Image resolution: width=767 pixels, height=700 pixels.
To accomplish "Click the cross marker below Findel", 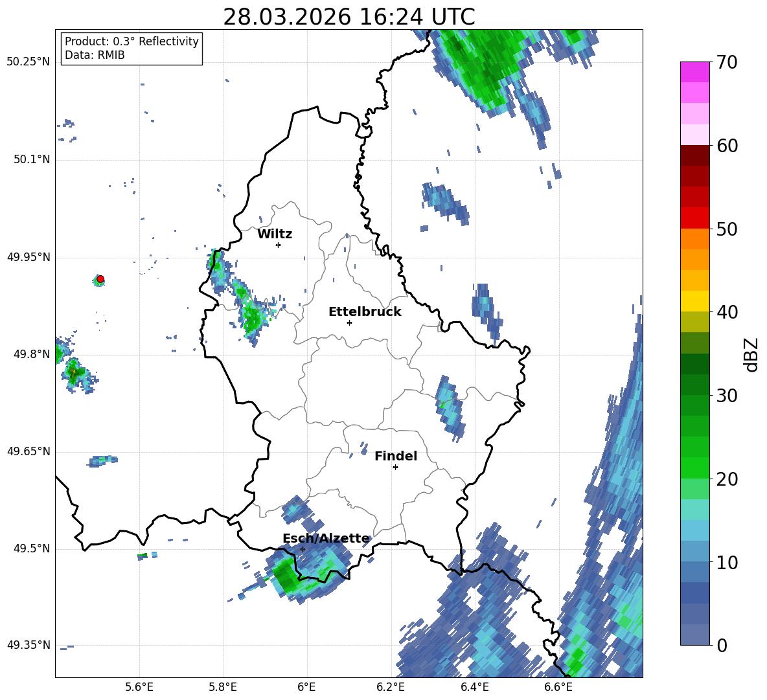I will click(395, 468).
